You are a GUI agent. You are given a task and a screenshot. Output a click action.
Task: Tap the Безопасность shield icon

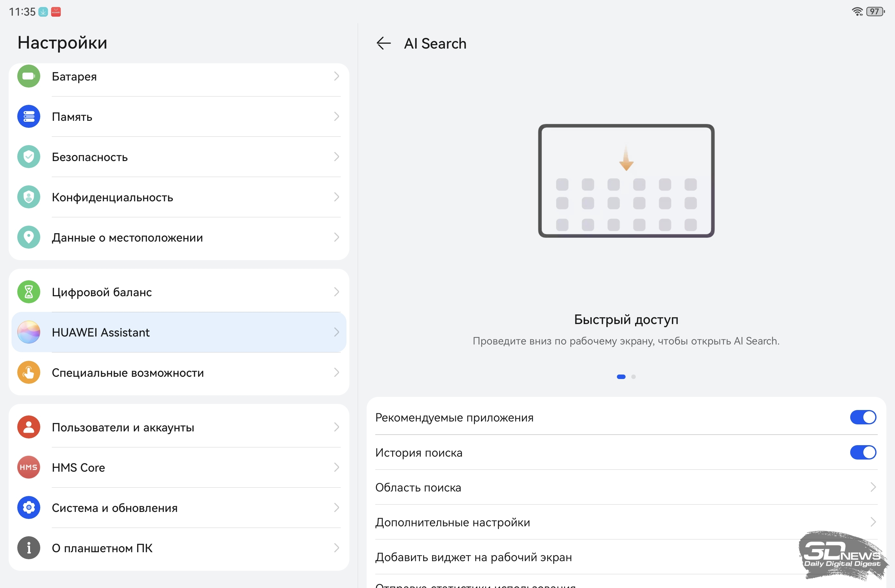28,157
